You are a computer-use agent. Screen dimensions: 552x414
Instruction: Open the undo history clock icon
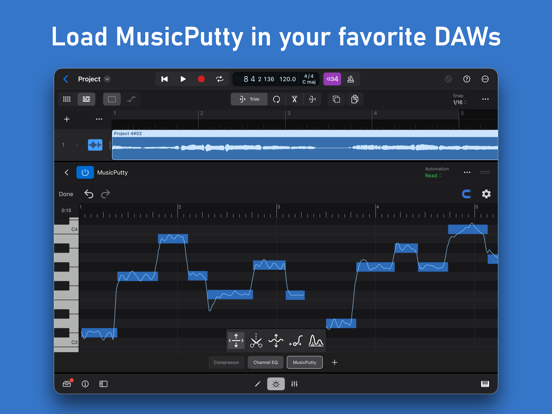tap(448, 79)
